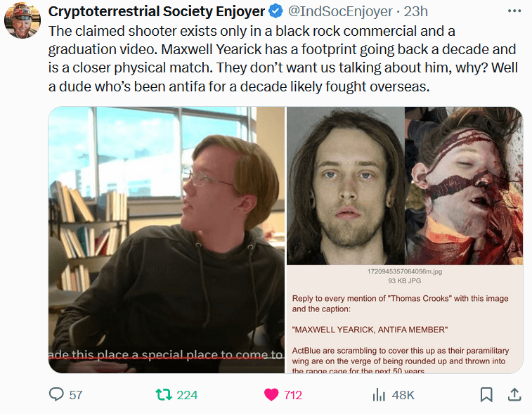Viewport: 532px width, 414px height.
Task: Click the 224 reposts count
Action: [x=187, y=395]
